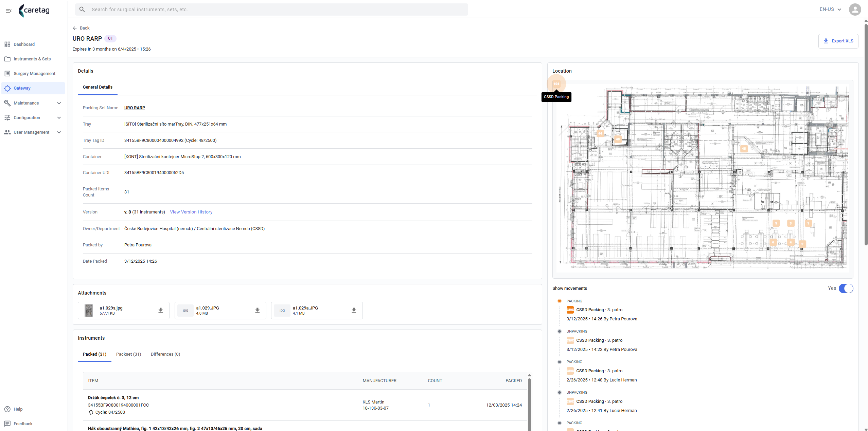Click the User Management people icon

point(7,132)
